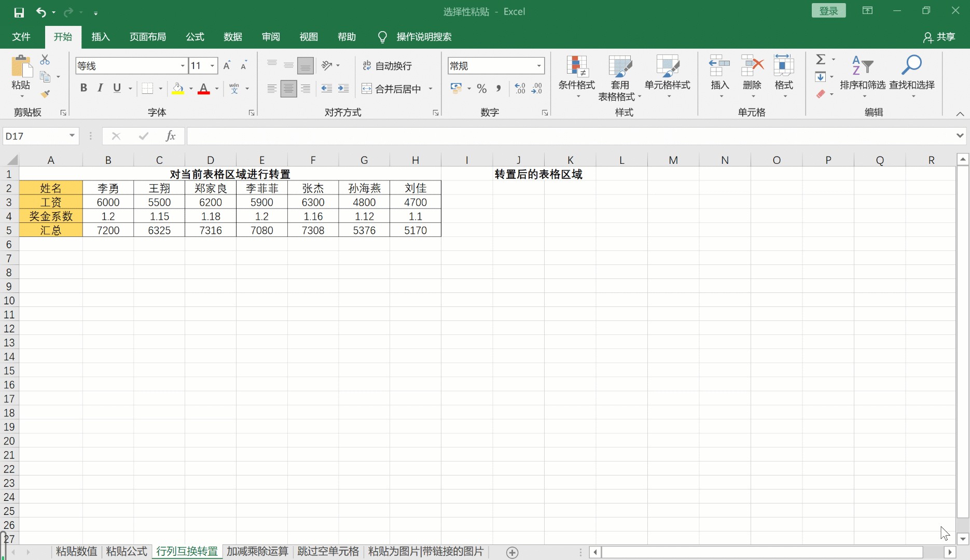Open the 文件 (File) menu
Screen dimensions: 970x560
click(x=21, y=37)
